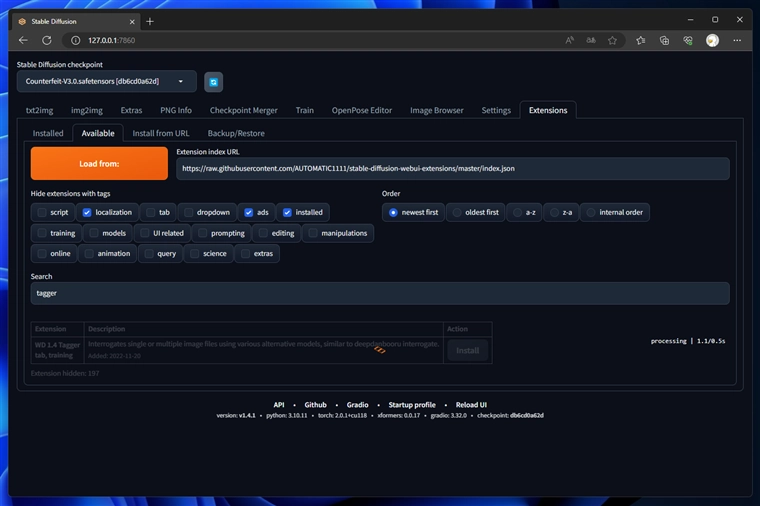Uncheck the ads tag checkbox
The image size is (760, 506).
click(249, 212)
